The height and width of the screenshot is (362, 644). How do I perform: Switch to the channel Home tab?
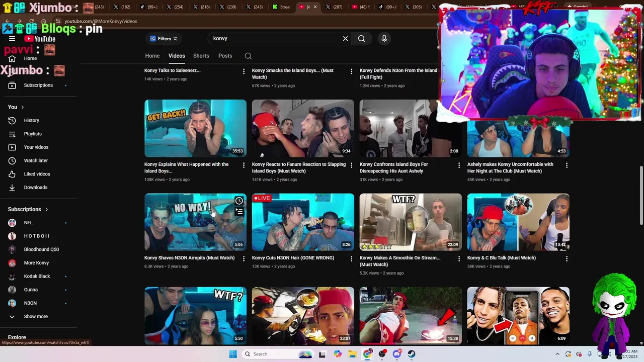152,56
